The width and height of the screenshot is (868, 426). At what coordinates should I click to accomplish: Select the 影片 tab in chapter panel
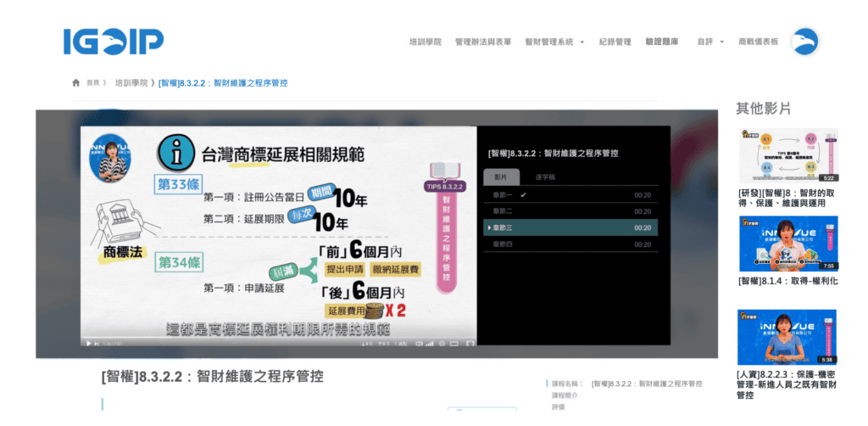click(500, 177)
